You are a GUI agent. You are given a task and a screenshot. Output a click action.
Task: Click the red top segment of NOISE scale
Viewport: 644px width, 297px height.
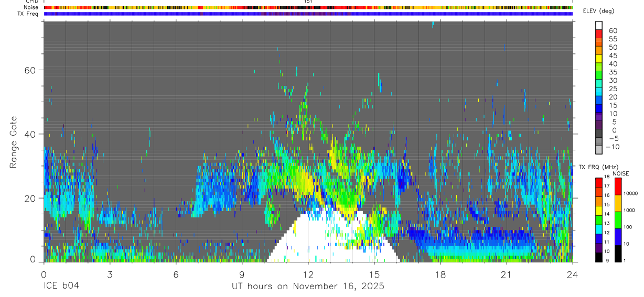coord(618,186)
